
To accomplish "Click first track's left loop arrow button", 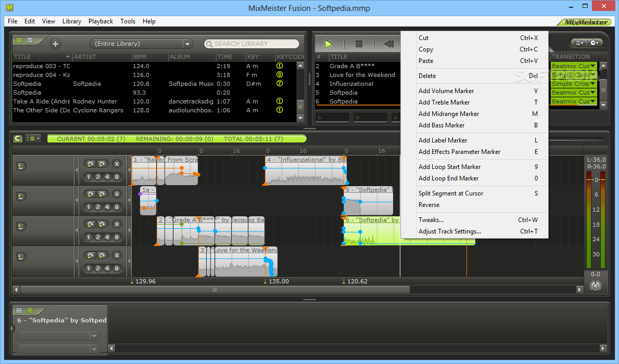I will coord(91,164).
